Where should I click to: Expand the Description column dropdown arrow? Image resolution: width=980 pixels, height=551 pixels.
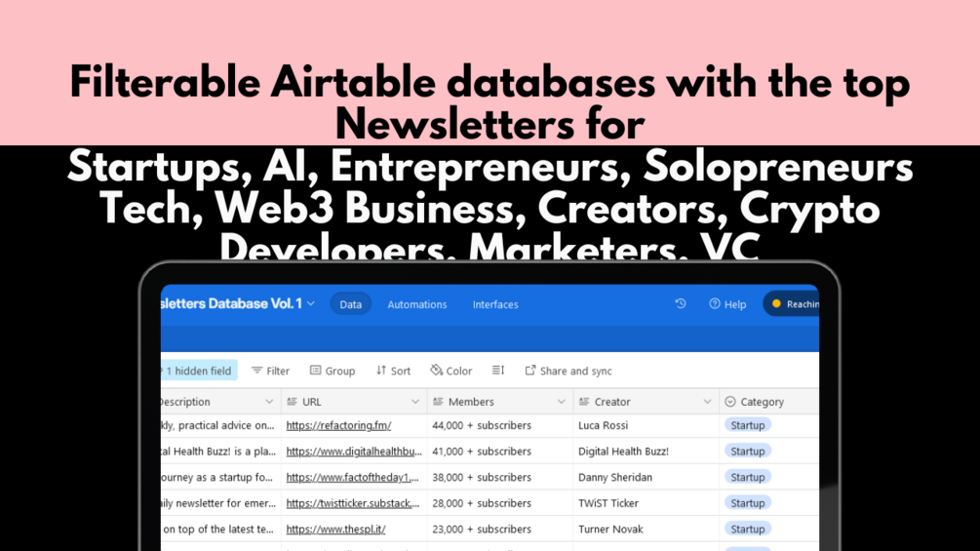click(x=269, y=402)
